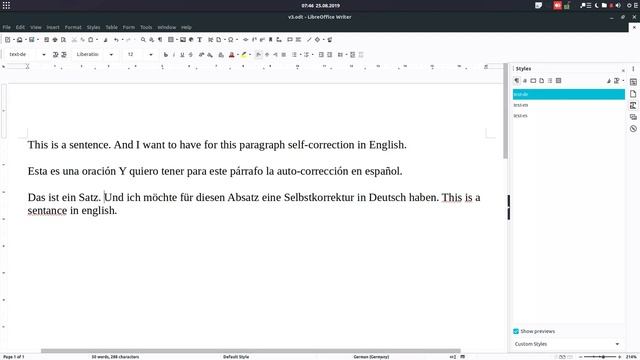The width and height of the screenshot is (640, 360).
Task: Activate Clone Formatting paintbrush
Action: 105,40
